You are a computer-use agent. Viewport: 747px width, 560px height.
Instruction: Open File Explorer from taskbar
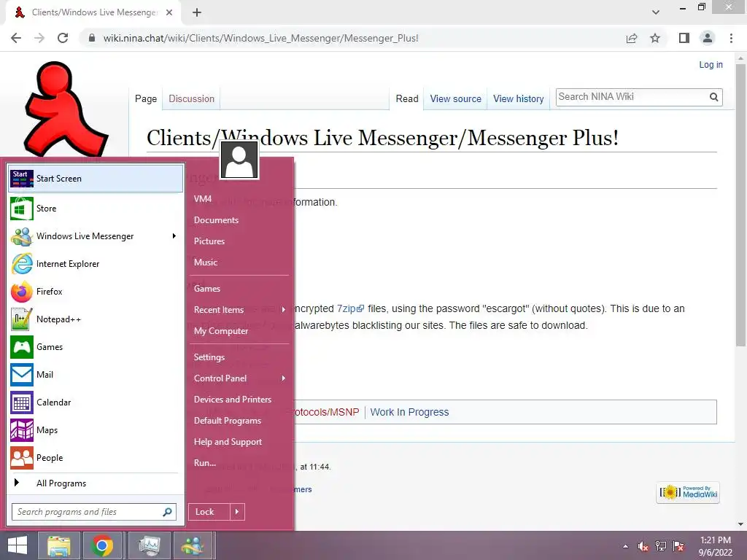58,545
